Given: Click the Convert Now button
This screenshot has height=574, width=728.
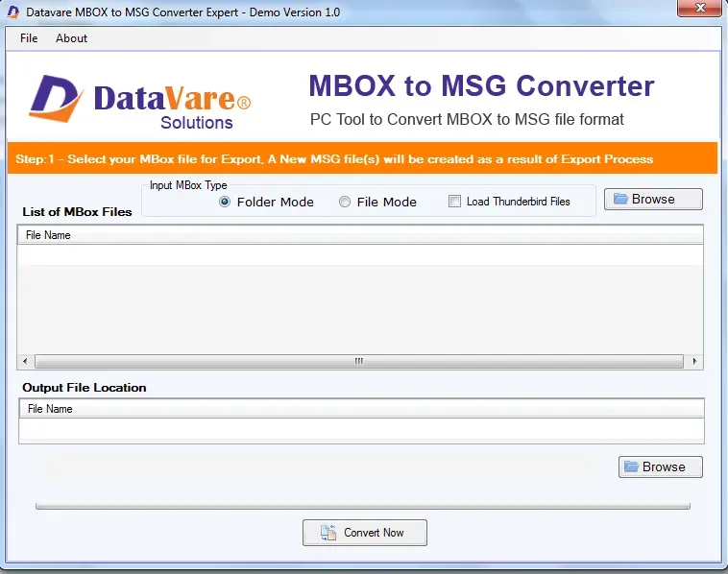Looking at the screenshot, I should click(364, 533).
